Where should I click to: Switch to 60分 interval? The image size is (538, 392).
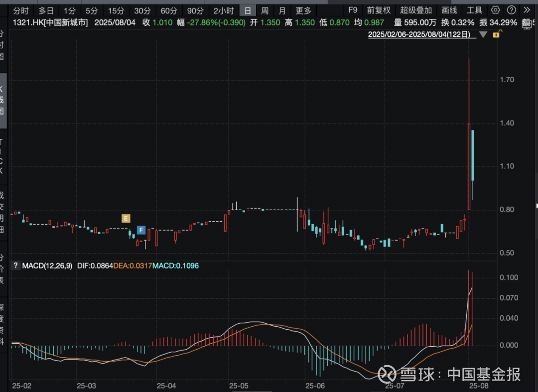click(x=168, y=10)
